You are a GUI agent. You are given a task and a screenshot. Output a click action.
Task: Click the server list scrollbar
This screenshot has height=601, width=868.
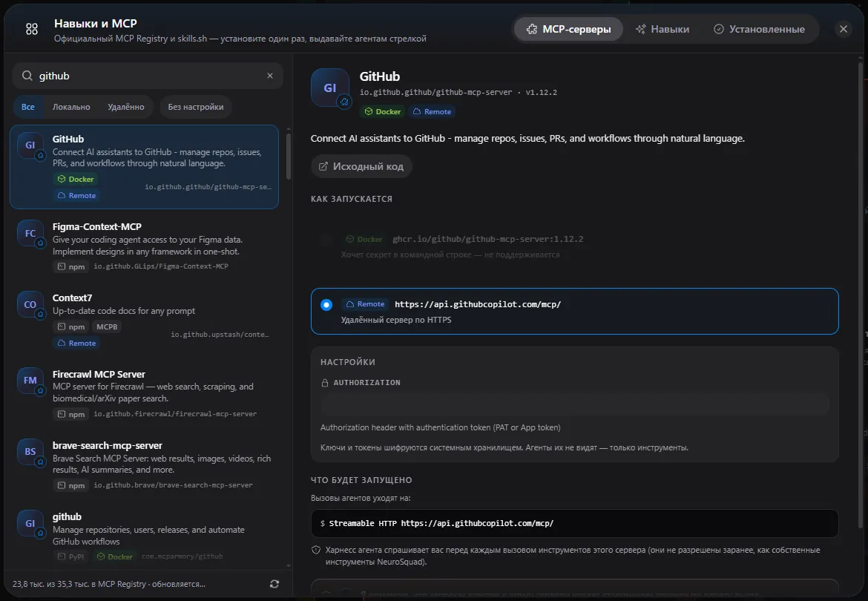(x=289, y=157)
